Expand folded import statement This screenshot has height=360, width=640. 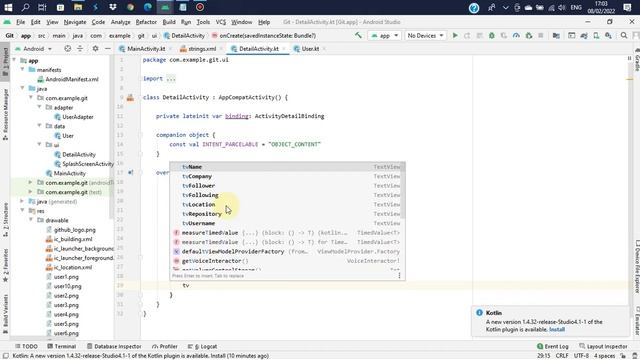(171, 79)
